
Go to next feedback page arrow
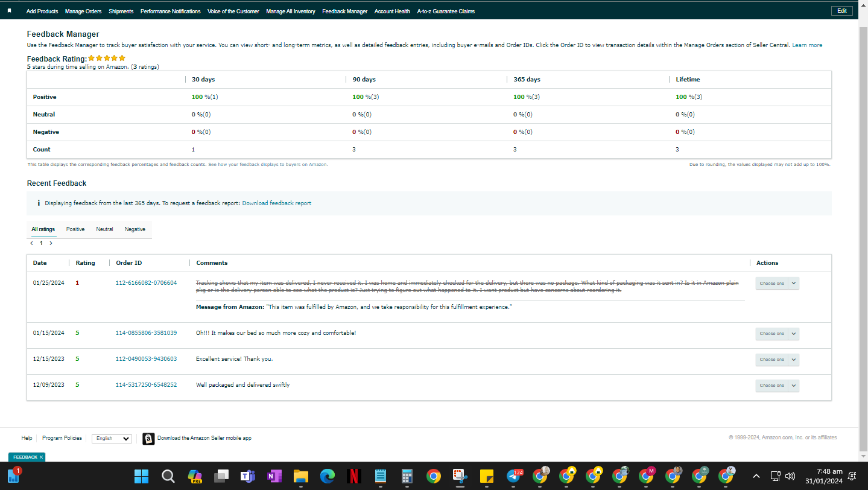[x=51, y=243]
